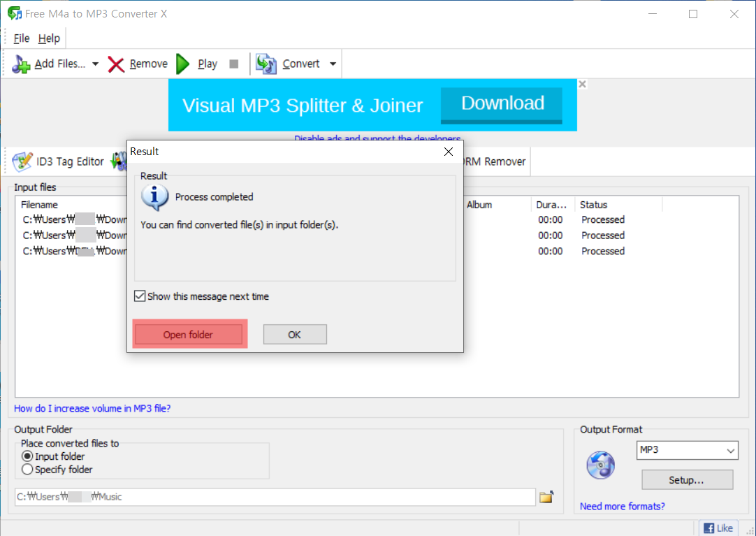Open the ID3 Tag Editor icon
Screen dimensions: 756x536
(22, 161)
